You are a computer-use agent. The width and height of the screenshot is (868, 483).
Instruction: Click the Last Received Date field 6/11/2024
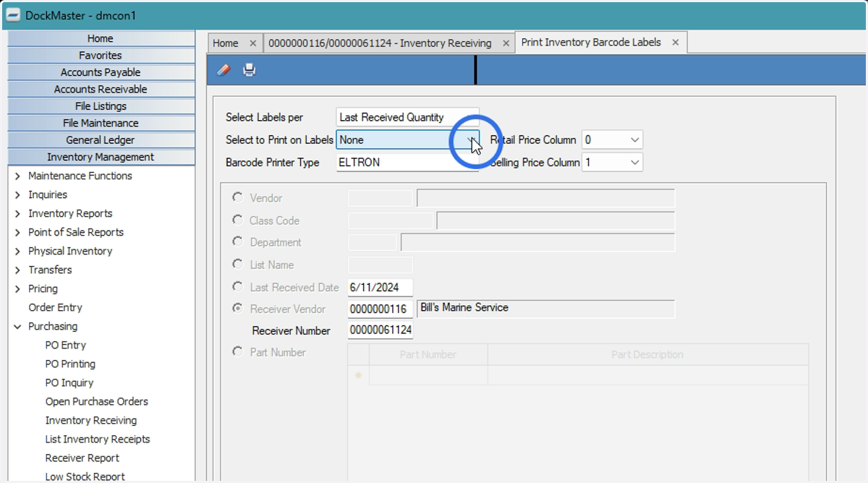point(380,287)
